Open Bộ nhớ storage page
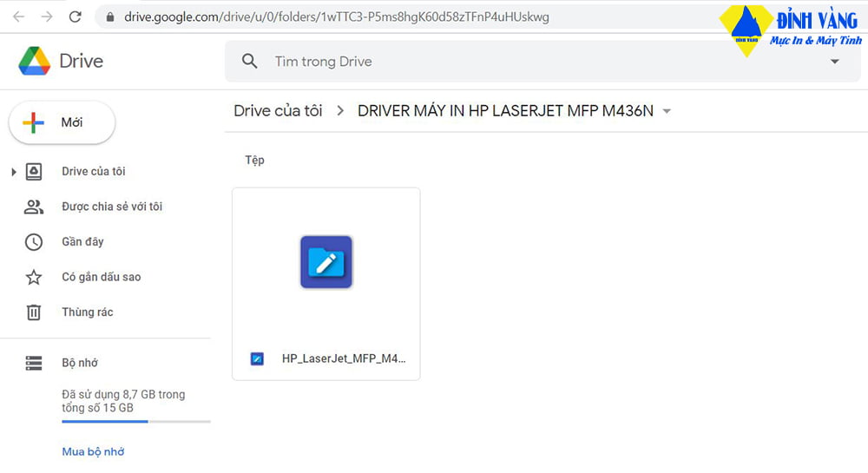 coord(80,363)
